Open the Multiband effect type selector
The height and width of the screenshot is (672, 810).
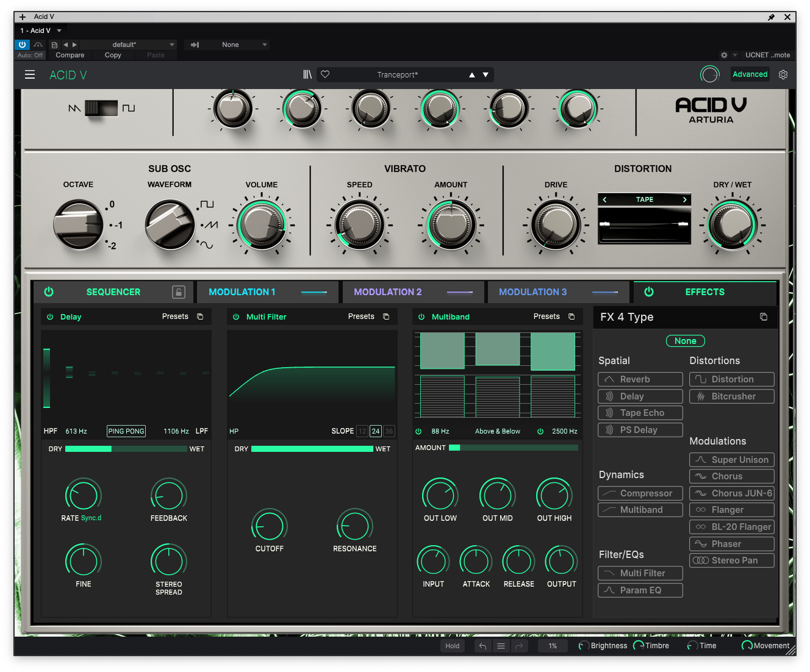pyautogui.click(x=451, y=317)
